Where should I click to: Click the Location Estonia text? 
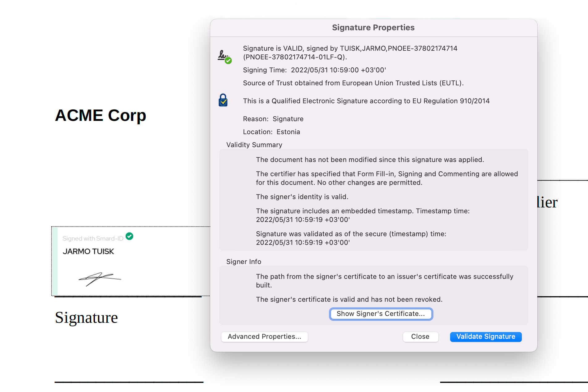coord(271,132)
